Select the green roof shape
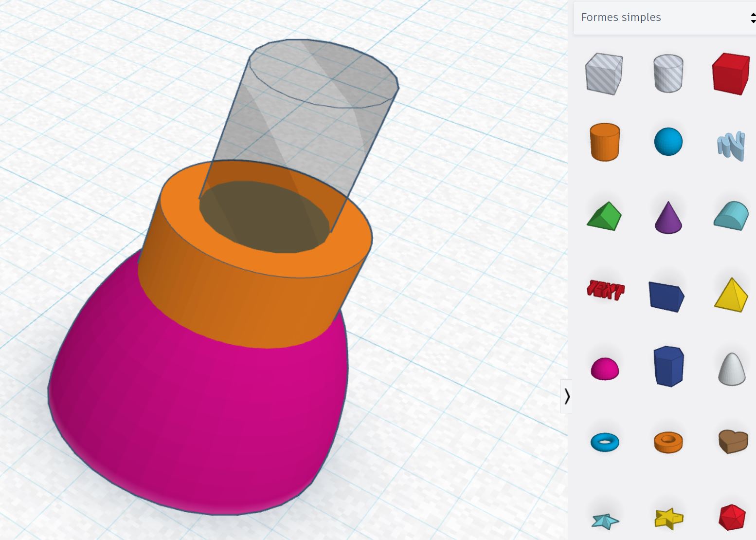 [x=604, y=217]
